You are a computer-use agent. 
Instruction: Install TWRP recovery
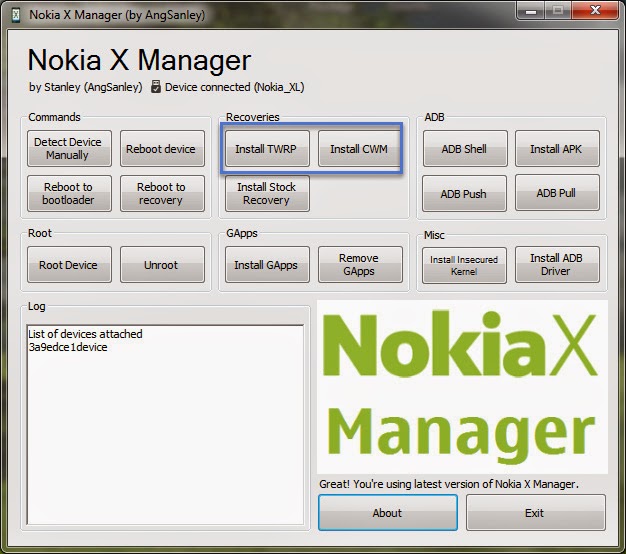coord(267,148)
